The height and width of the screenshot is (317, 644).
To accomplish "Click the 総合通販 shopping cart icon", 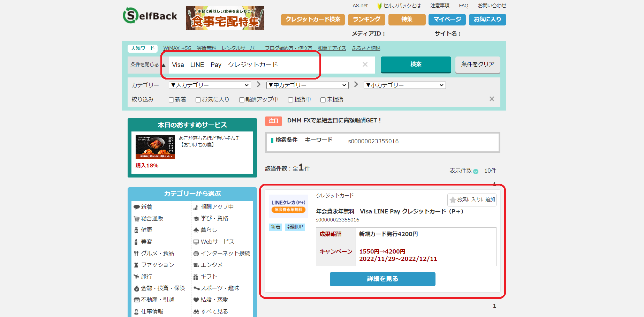I will point(137,219).
